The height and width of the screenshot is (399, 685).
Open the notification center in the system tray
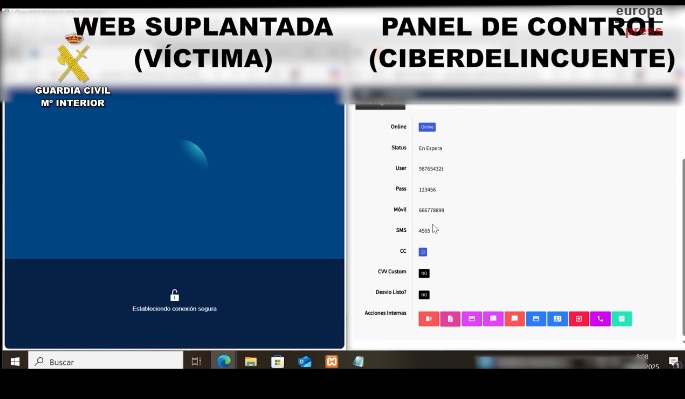[673, 361]
